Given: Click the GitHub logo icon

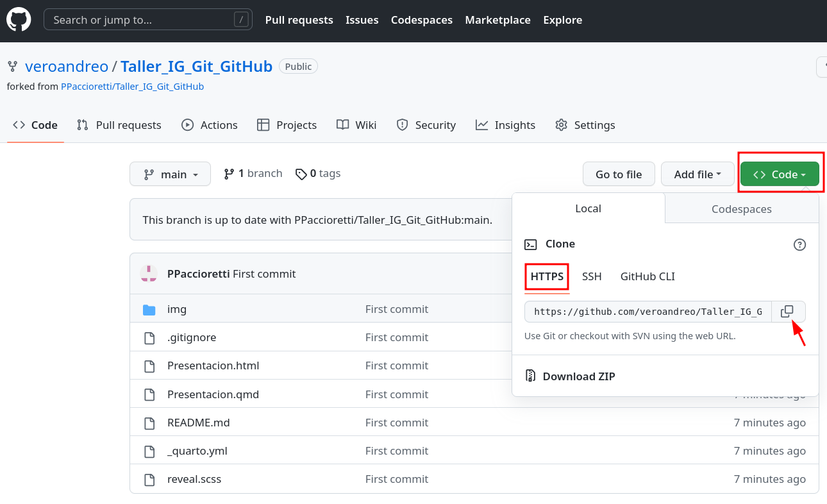Looking at the screenshot, I should 19,20.
